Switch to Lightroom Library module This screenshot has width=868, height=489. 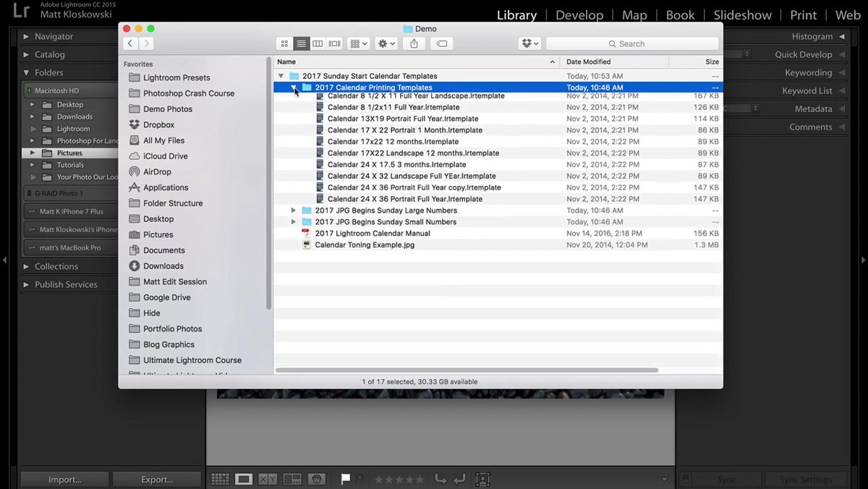point(516,15)
